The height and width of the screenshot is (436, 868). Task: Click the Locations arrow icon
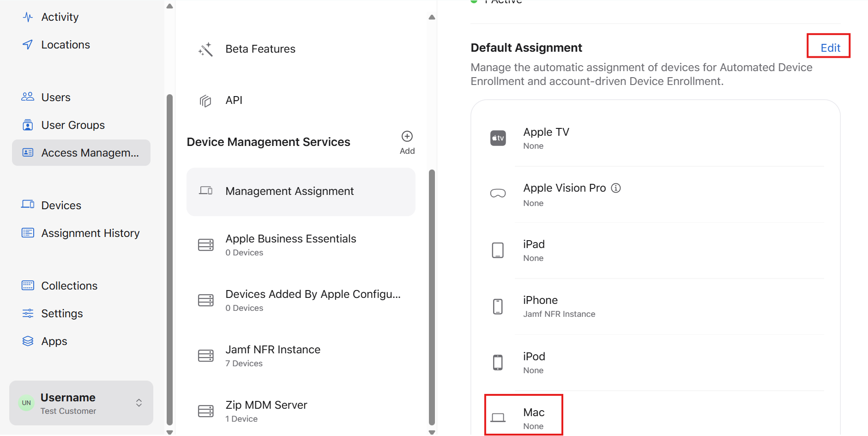pyautogui.click(x=28, y=45)
